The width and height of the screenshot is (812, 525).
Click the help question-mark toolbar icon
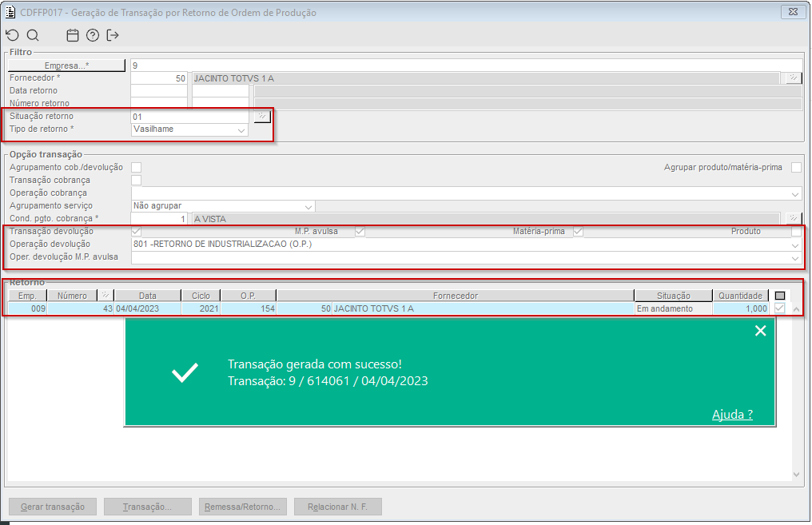pos(93,35)
